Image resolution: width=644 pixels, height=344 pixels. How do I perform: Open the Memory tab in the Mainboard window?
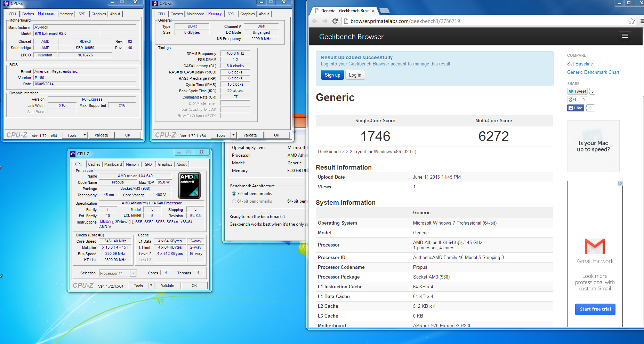tap(66, 14)
